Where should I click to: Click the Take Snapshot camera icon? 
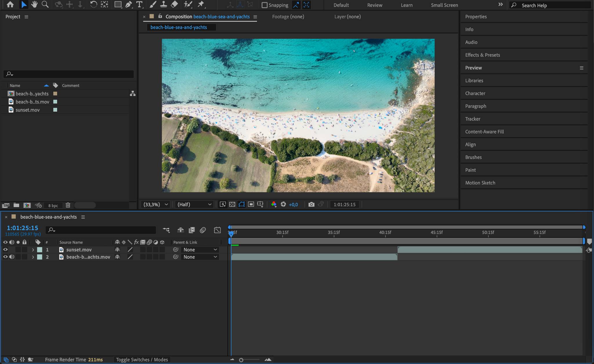point(311,204)
